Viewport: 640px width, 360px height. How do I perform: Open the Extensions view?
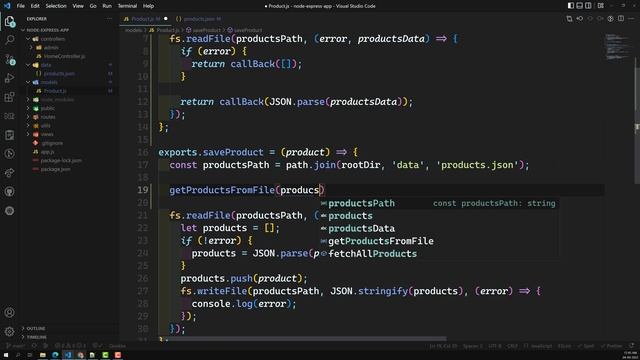[9, 97]
